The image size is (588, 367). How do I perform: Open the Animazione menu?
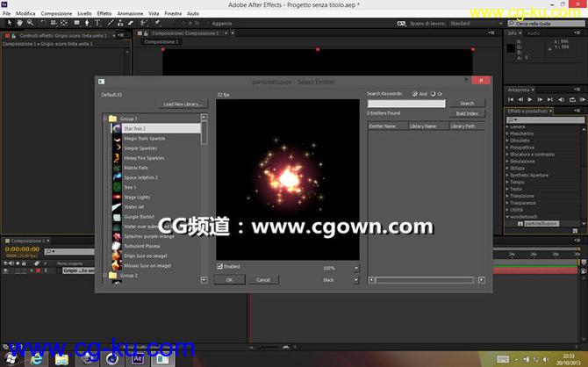pos(130,13)
